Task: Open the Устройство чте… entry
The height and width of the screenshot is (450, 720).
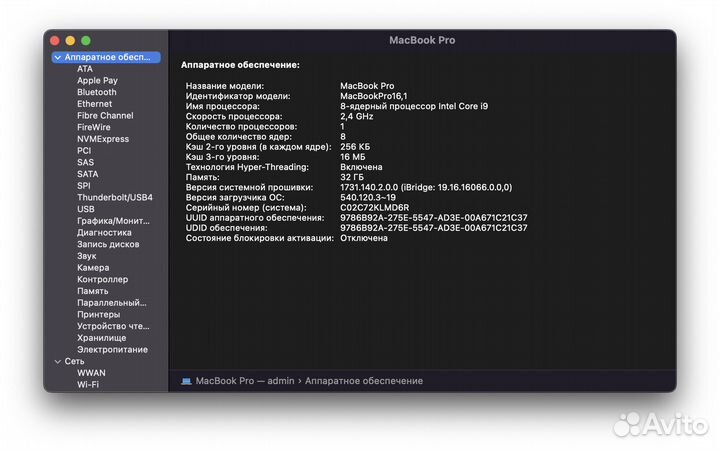Action: click(113, 326)
